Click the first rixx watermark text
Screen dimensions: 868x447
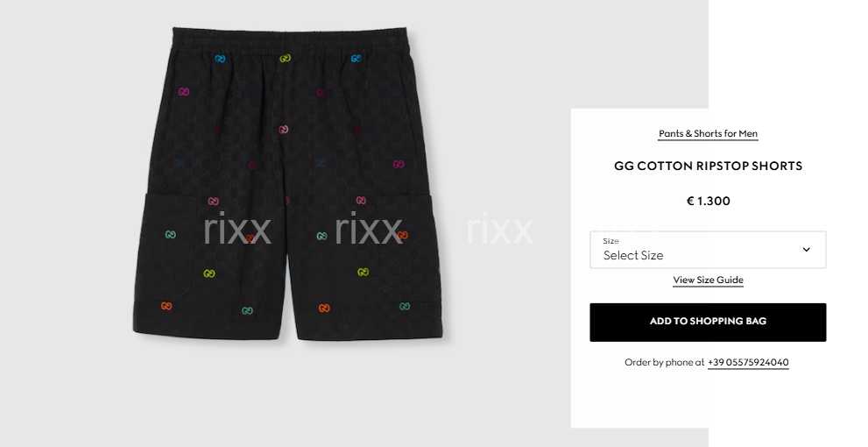(237, 230)
